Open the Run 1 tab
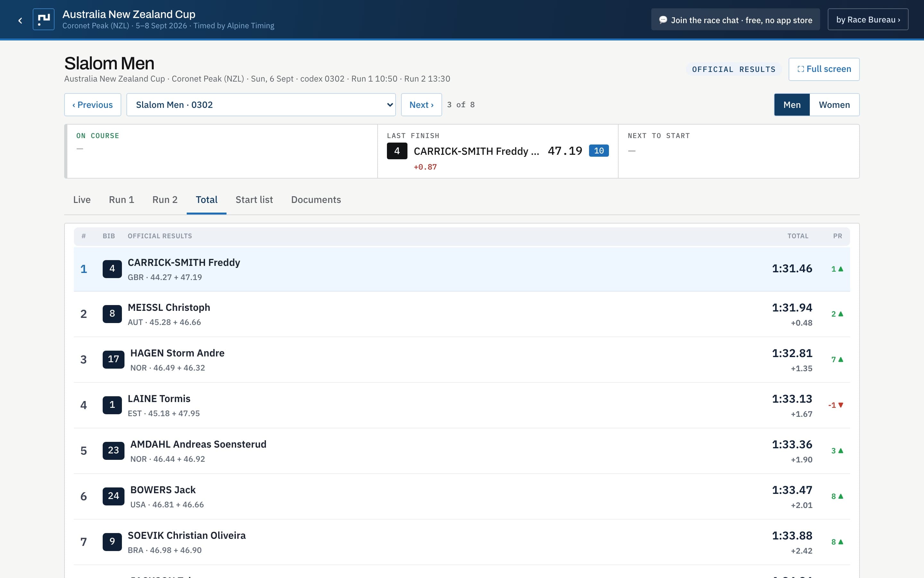 click(x=121, y=200)
